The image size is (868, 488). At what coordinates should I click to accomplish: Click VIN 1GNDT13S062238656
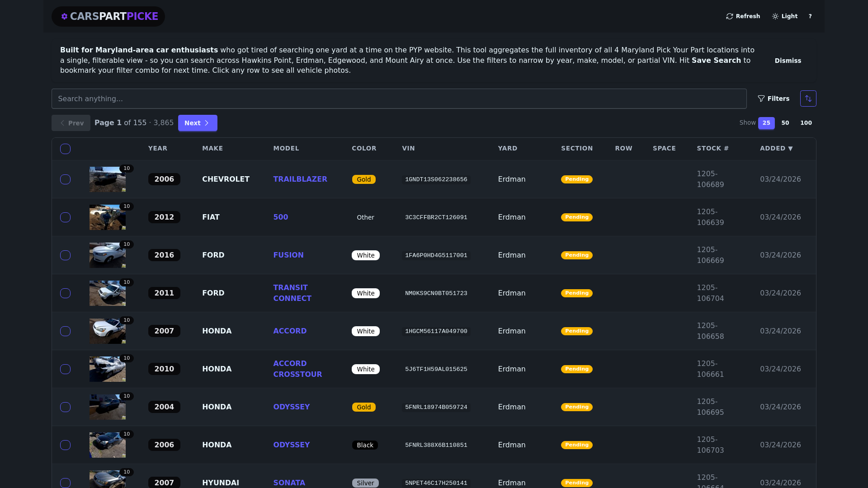pyautogui.click(x=436, y=179)
